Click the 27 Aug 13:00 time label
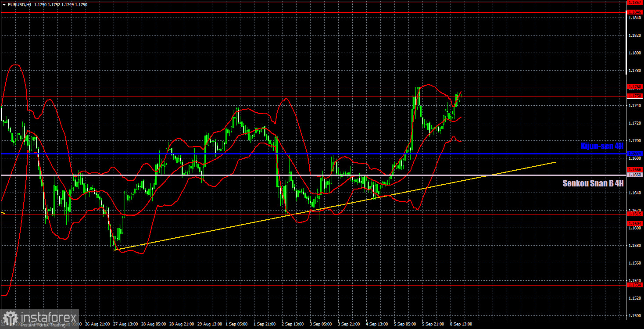The width and height of the screenshot is (644, 329). [x=125, y=324]
